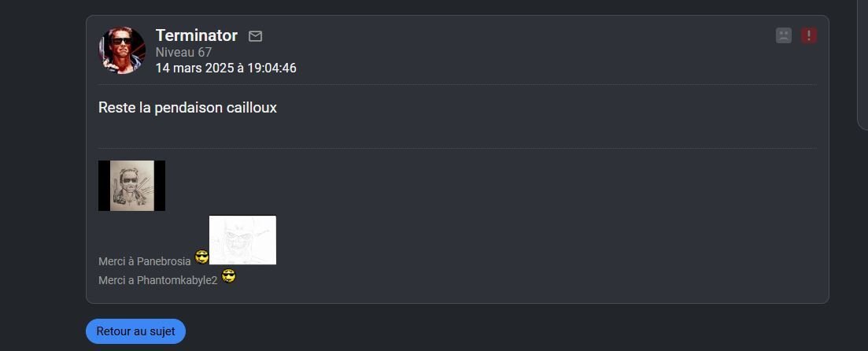Image resolution: width=868 pixels, height=351 pixels.
Task: Click the message text Reste la pendaison cailloux
Action: (x=187, y=107)
